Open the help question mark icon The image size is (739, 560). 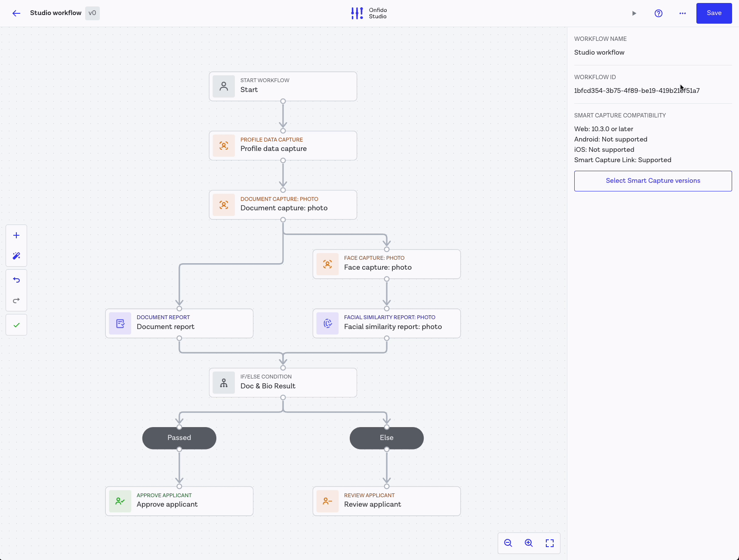[x=658, y=13]
